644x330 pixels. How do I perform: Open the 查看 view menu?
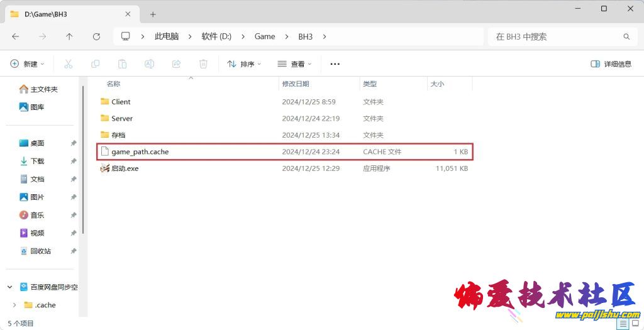pyautogui.click(x=294, y=63)
